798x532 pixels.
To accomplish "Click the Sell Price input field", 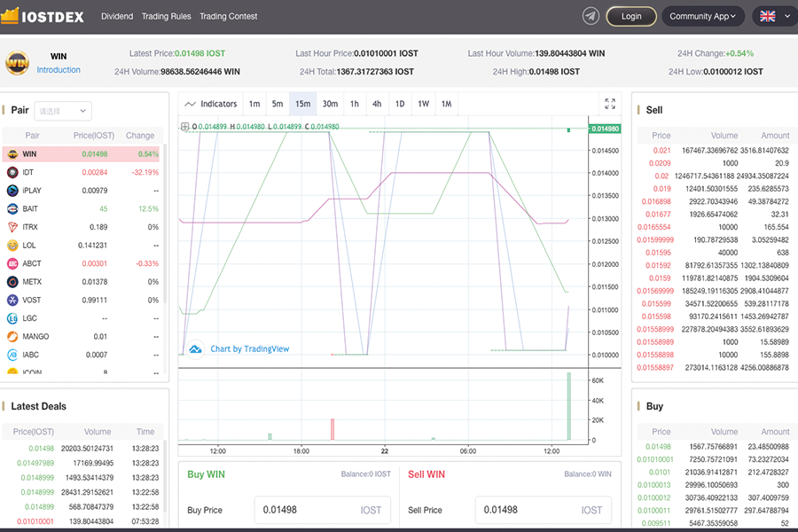I will tap(544, 510).
